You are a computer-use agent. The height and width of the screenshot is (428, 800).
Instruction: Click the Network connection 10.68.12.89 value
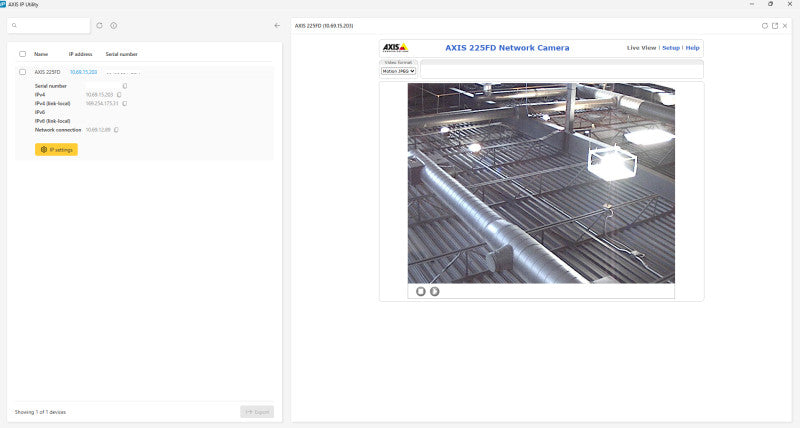98,130
